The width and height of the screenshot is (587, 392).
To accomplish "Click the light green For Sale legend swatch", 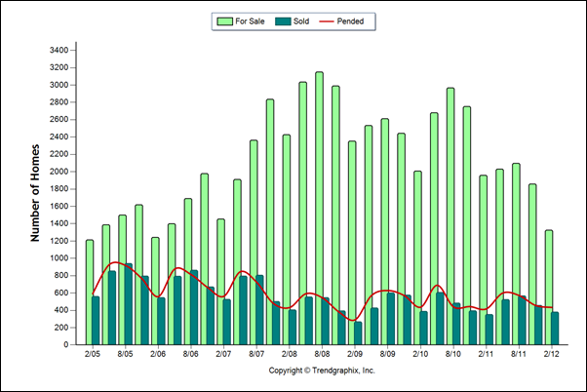I will point(224,21).
